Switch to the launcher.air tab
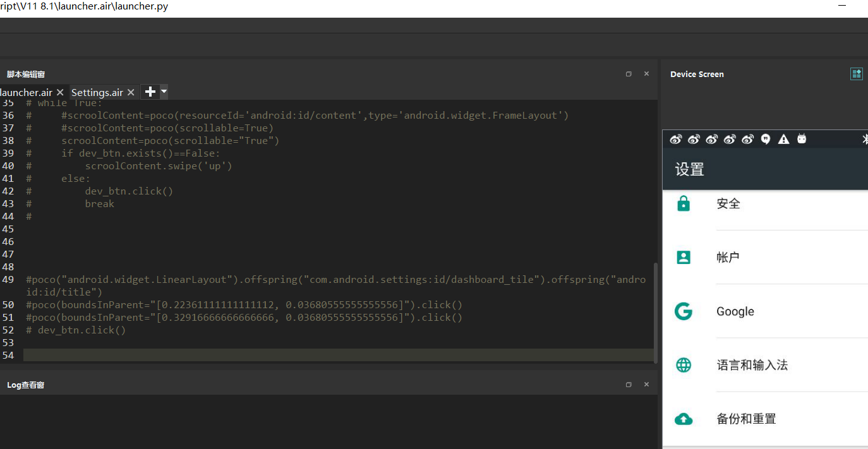Image resolution: width=868 pixels, height=449 pixels. [x=27, y=92]
